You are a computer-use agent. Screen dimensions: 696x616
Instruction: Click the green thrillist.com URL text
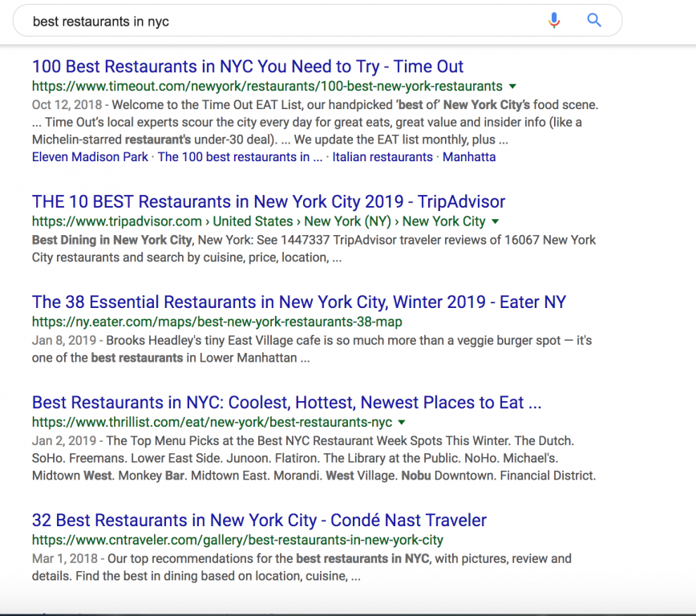coord(212,422)
